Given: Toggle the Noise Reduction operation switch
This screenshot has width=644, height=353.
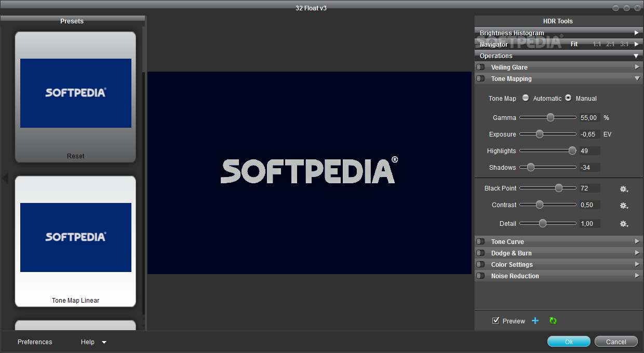Looking at the screenshot, I should pyautogui.click(x=480, y=276).
